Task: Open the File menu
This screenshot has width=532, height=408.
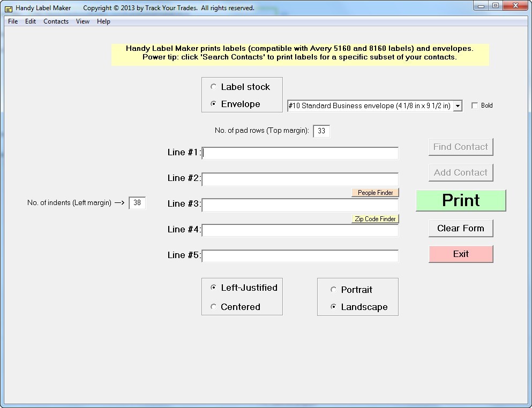Action: coord(12,21)
